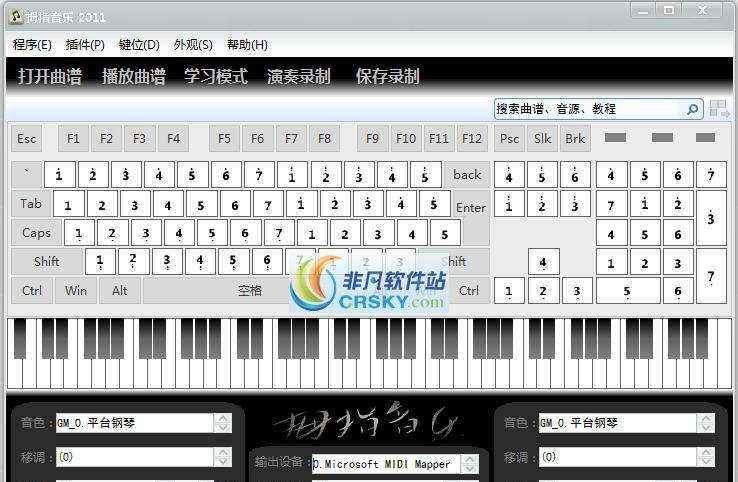Open the 帮助(H) menu

[x=247, y=45]
